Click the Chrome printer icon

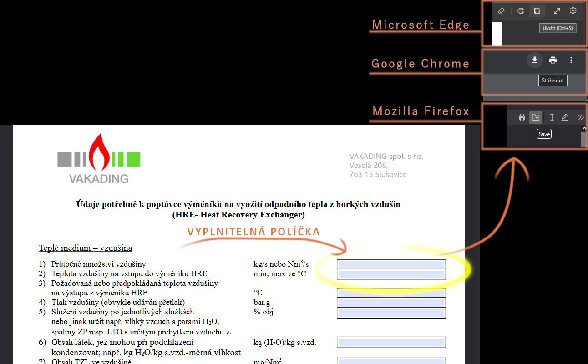553,60
